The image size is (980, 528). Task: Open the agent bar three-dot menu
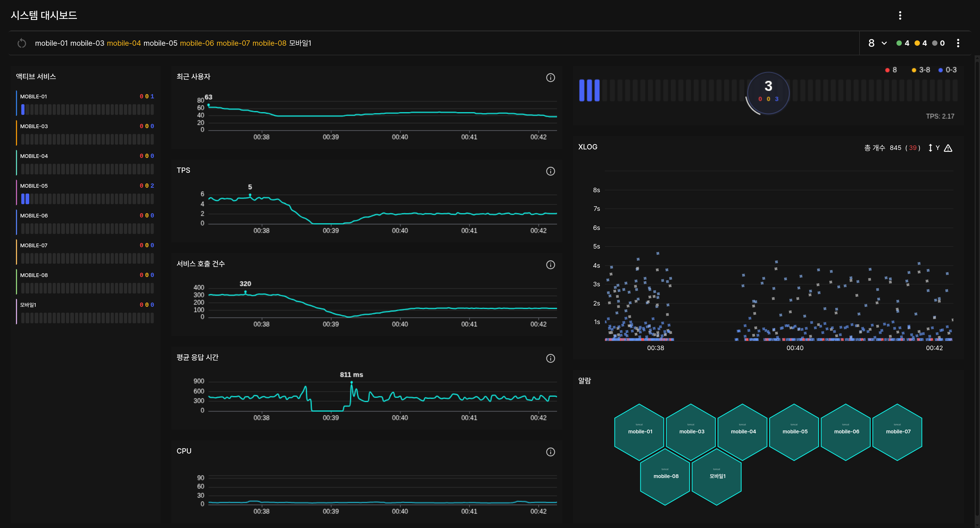point(958,43)
